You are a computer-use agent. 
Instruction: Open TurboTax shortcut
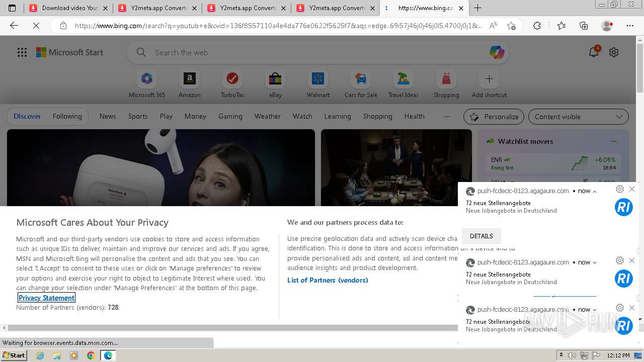coord(232,84)
